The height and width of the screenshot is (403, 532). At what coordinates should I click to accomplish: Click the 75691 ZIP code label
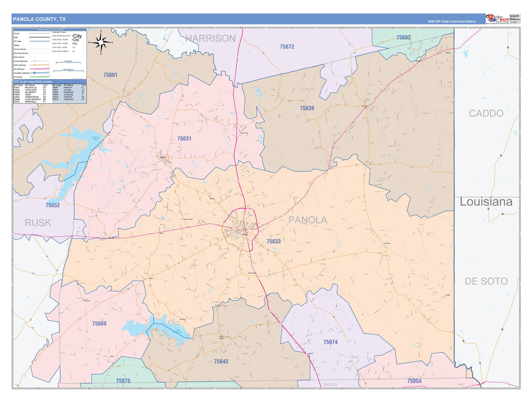(110, 75)
